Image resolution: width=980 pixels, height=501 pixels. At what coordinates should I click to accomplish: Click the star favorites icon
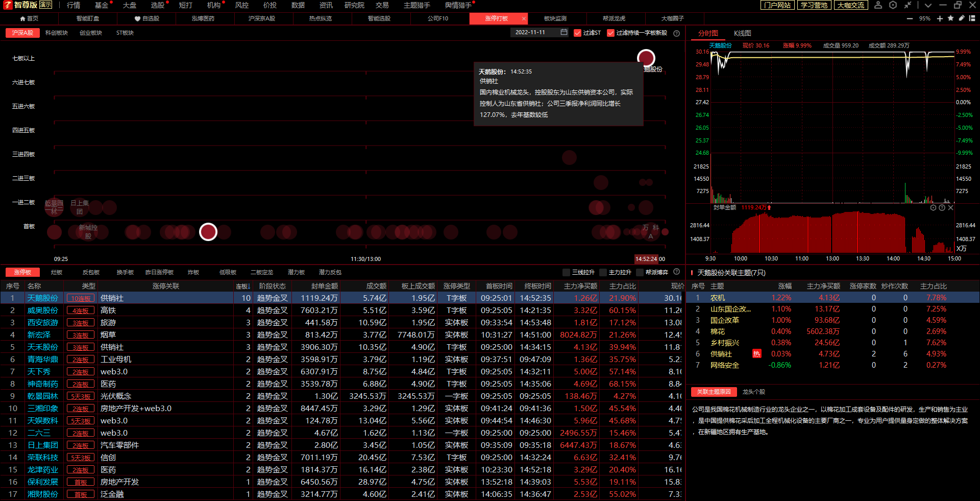pyautogui.click(x=950, y=18)
